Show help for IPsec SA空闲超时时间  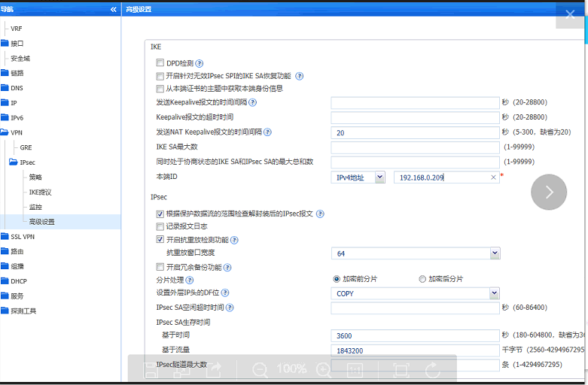point(230,308)
